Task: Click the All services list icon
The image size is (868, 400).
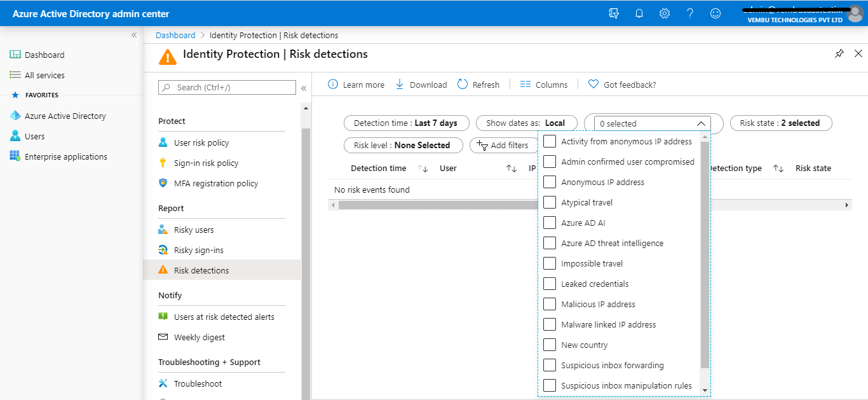Action: pyautogui.click(x=15, y=75)
